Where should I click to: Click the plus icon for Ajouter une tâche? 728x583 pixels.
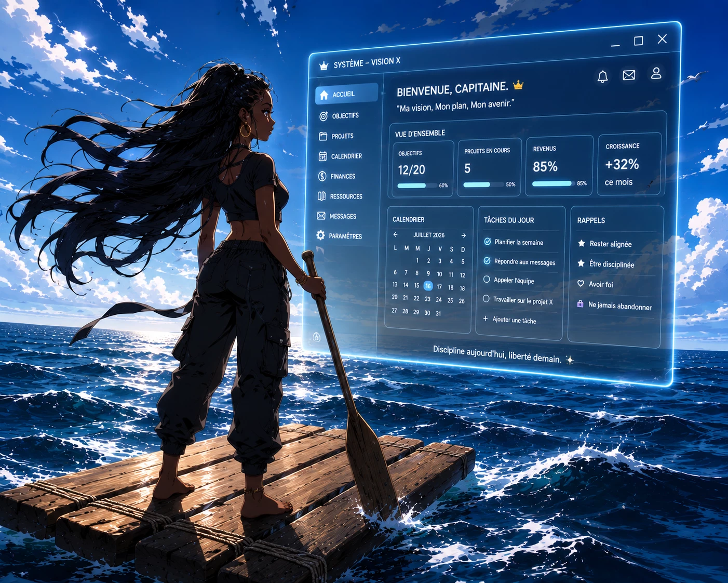click(x=486, y=319)
